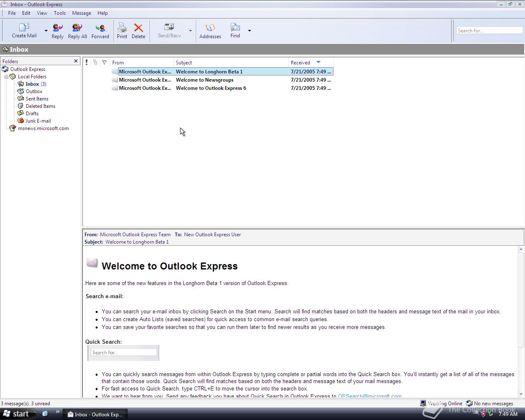
Task: Sort by Flag column header
Action: [105, 62]
